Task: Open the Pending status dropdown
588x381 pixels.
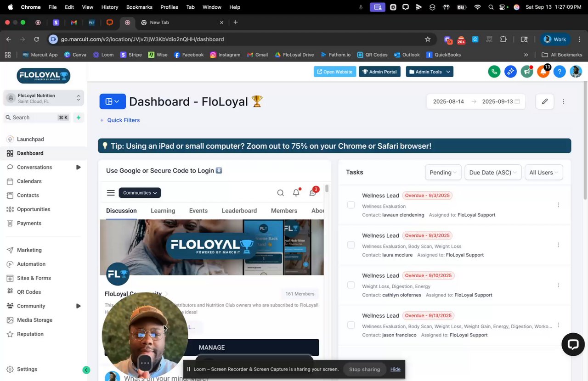Action: [443, 173]
